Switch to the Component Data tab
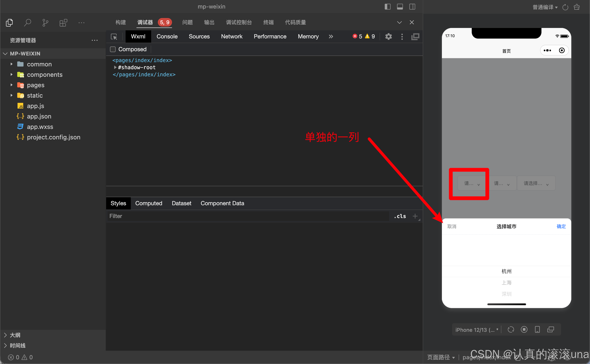Screen dimensions: 590x364 [222, 203]
